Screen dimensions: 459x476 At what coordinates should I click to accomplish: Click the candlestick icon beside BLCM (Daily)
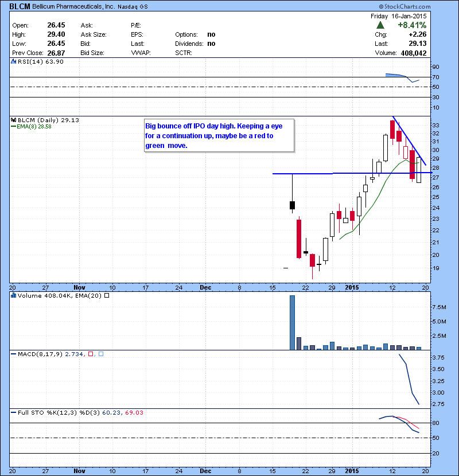pos(14,120)
